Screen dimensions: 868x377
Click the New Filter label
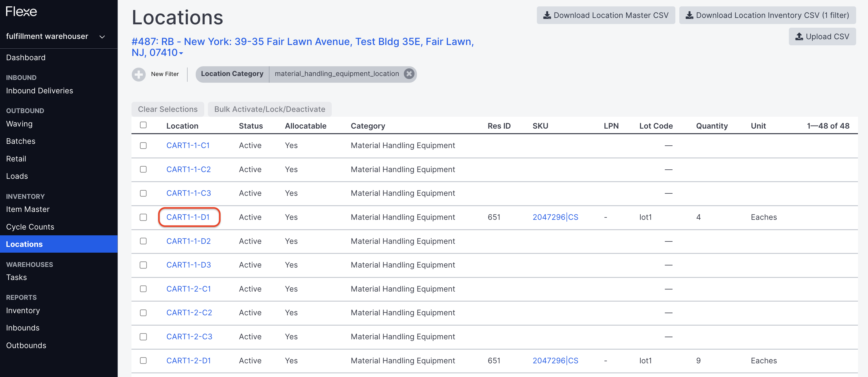pyautogui.click(x=165, y=74)
